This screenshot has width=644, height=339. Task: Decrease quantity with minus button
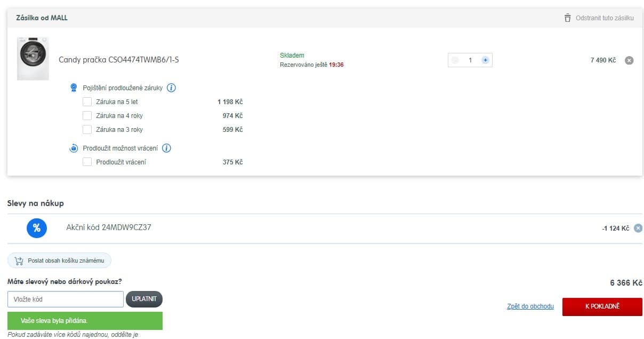point(455,60)
